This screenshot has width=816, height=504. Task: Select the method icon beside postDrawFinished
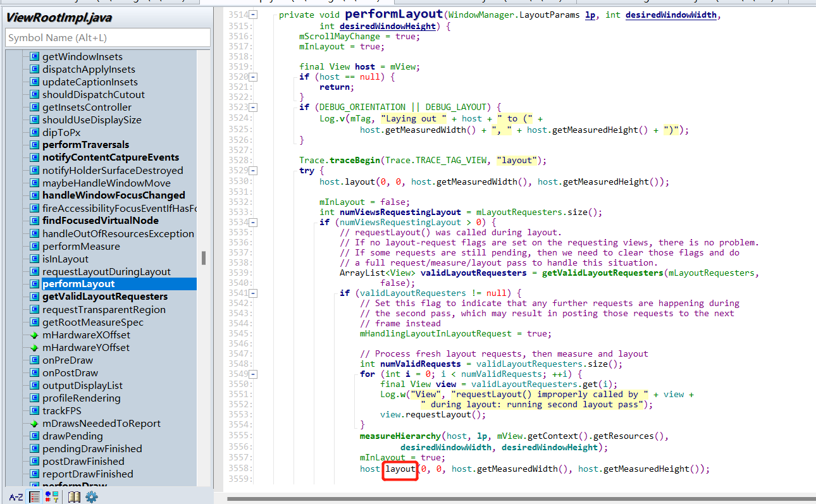pos(34,462)
